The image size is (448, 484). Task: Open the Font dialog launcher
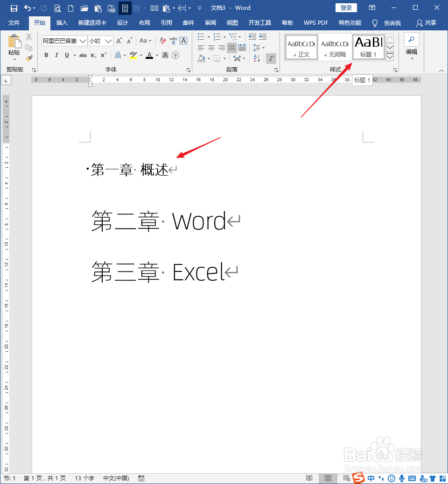188,70
